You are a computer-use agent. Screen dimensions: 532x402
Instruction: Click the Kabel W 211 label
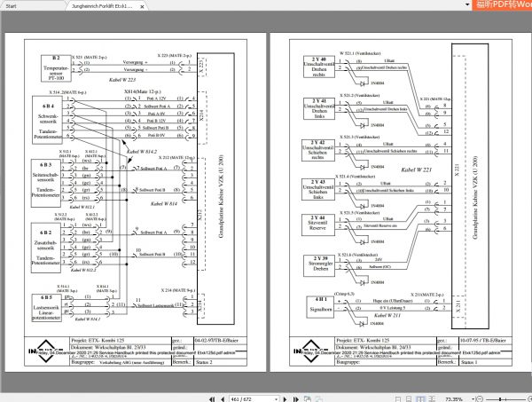pos(387,315)
